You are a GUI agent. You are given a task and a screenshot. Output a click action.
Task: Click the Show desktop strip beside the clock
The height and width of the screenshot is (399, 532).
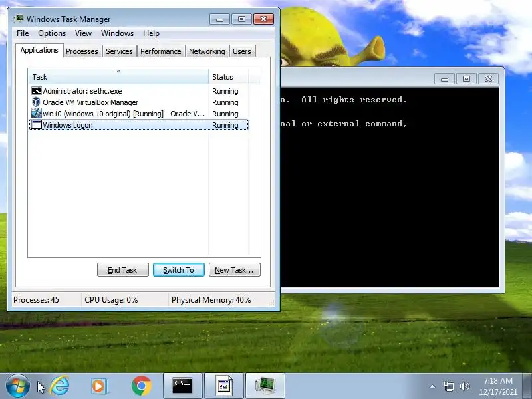(527, 386)
